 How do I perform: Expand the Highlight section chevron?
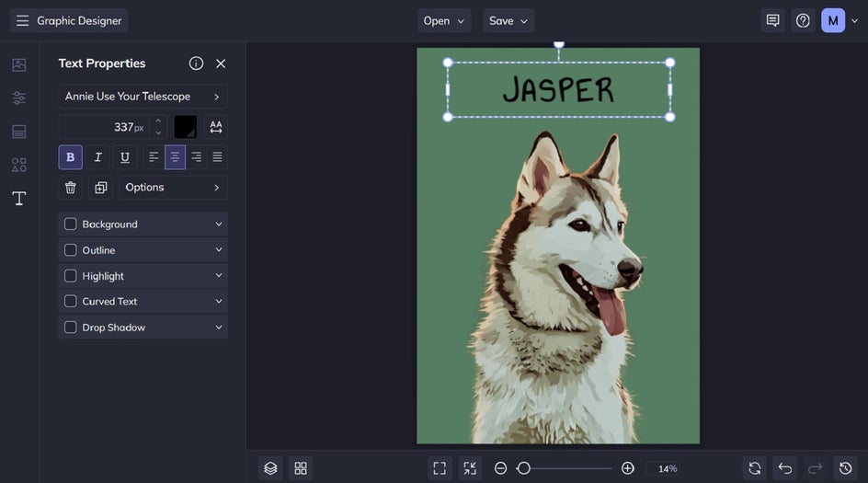click(219, 276)
